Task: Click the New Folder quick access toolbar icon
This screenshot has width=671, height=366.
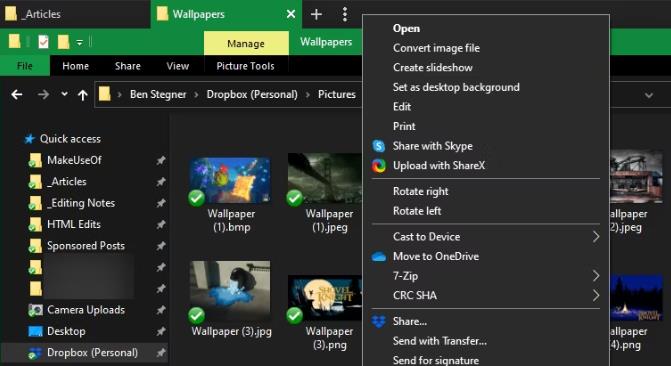Action: pos(63,42)
